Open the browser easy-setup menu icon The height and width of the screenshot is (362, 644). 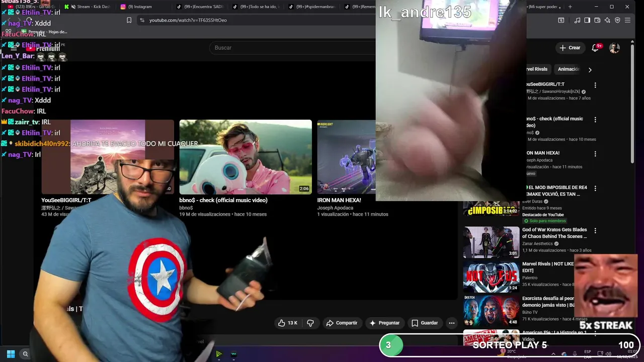tap(627, 20)
